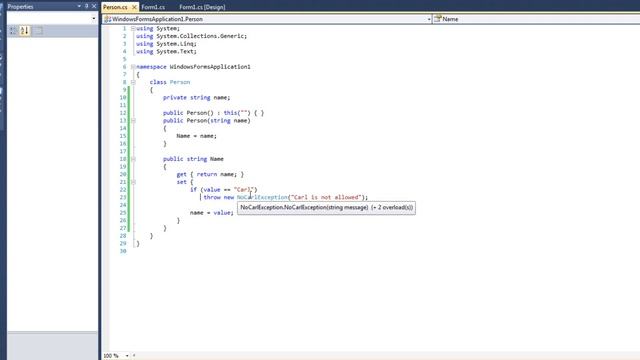The width and height of the screenshot is (640, 360).
Task: Open the Form1.cs [Design] tab
Action: click(x=202, y=7)
